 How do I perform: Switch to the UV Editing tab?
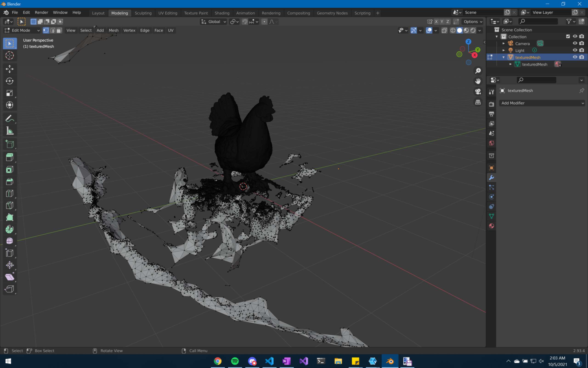pyautogui.click(x=168, y=13)
